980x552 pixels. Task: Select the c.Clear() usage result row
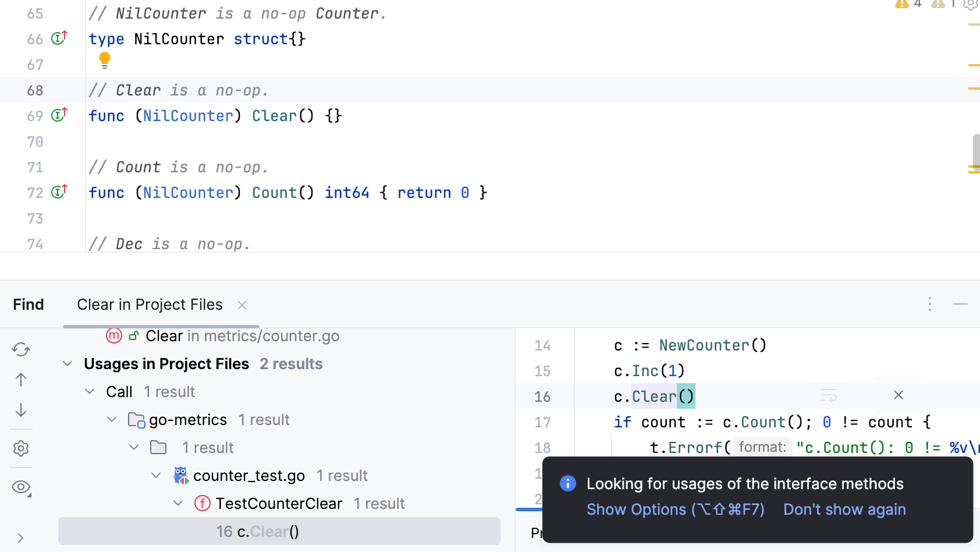[279, 532]
